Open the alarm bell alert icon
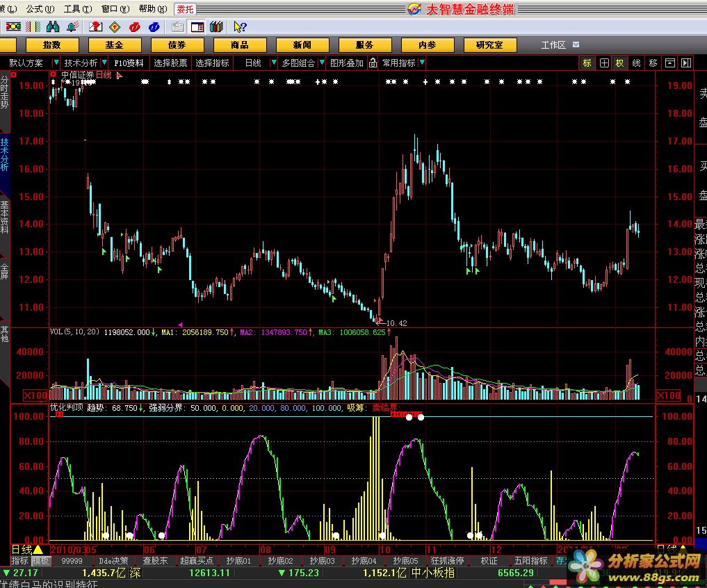The image size is (707, 588). pyautogui.click(x=72, y=27)
